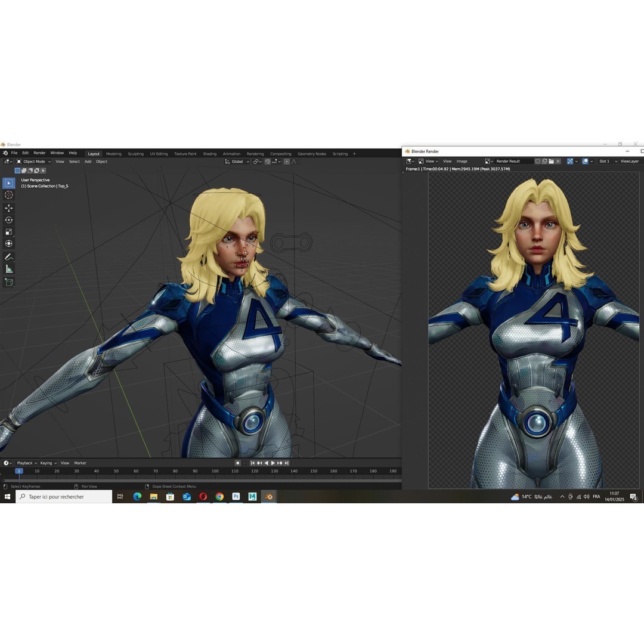Open the Render menu in the top bar

(x=39, y=153)
